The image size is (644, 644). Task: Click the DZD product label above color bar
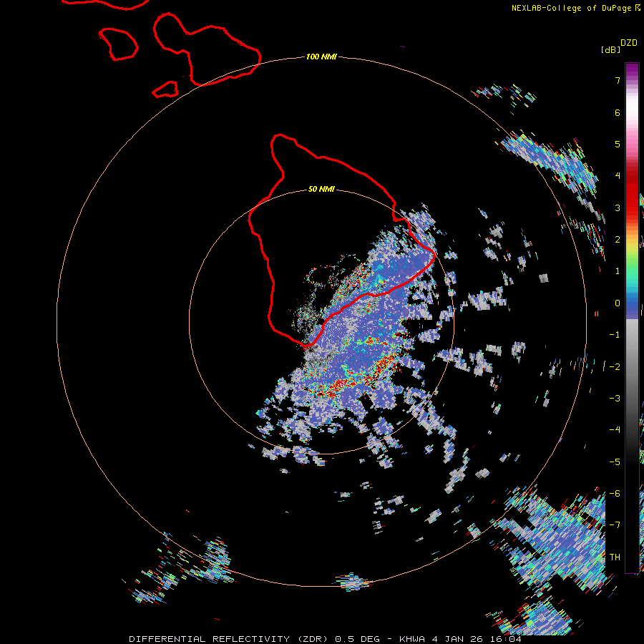629,43
